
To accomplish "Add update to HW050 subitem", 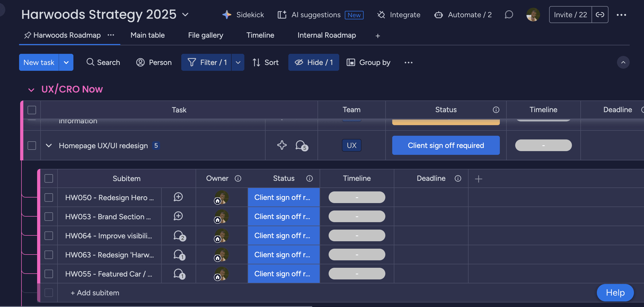I will [x=178, y=197].
